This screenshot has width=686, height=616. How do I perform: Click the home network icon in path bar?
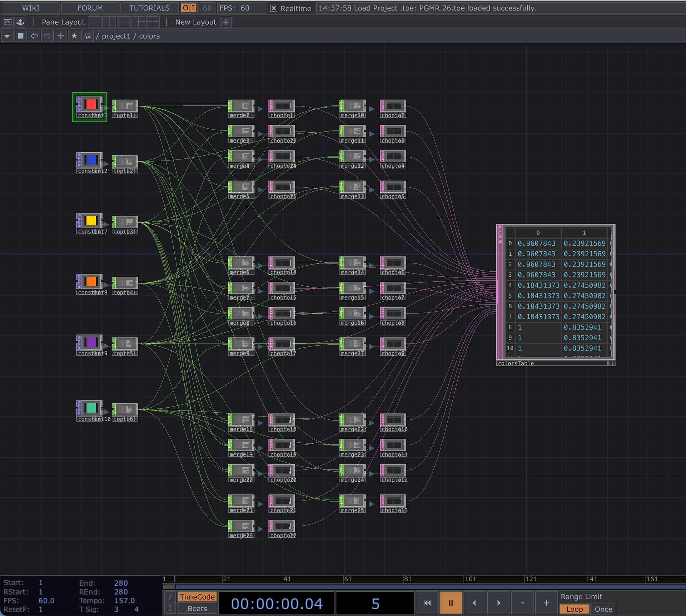(x=88, y=36)
